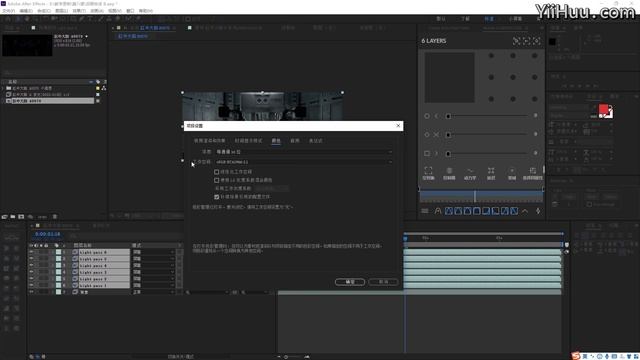The image size is (640, 360).
Task: Click the label color swatch of layer 1
Action: [58, 252]
